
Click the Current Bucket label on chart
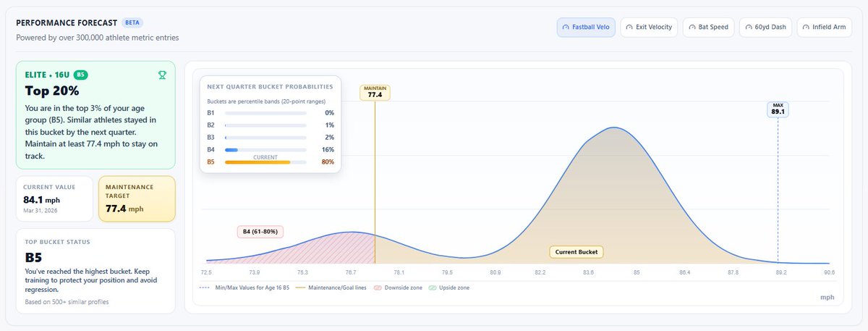click(x=576, y=252)
